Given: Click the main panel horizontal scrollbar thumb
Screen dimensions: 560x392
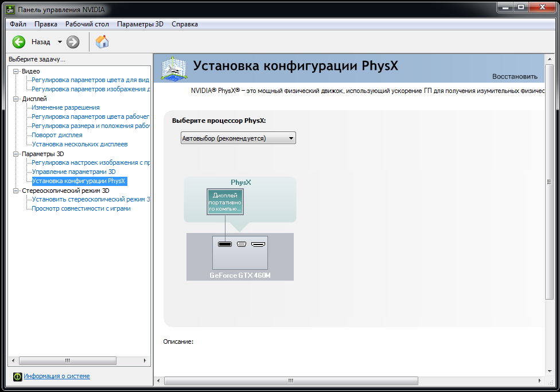Looking at the screenshot, I should click(x=291, y=381).
